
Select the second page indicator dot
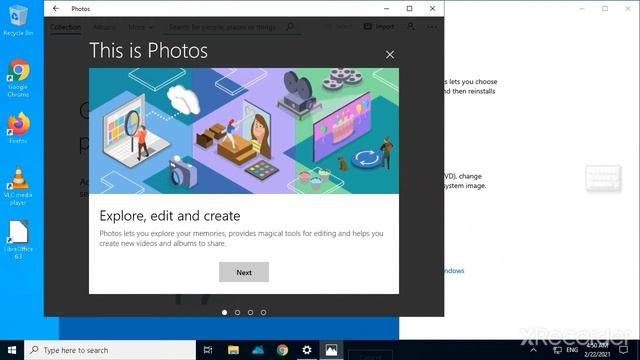(238, 312)
